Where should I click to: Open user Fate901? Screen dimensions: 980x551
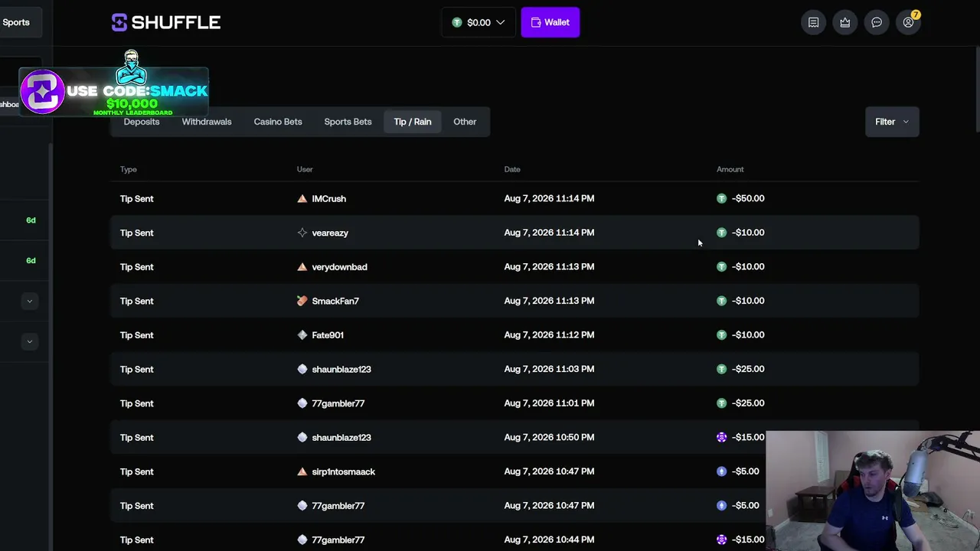pyautogui.click(x=328, y=334)
